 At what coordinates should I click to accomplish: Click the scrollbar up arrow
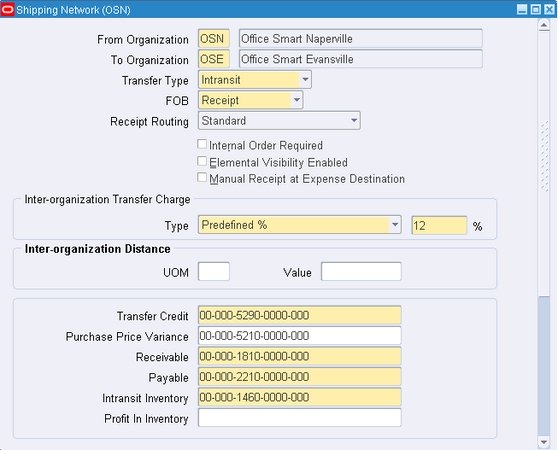pyautogui.click(x=544, y=25)
